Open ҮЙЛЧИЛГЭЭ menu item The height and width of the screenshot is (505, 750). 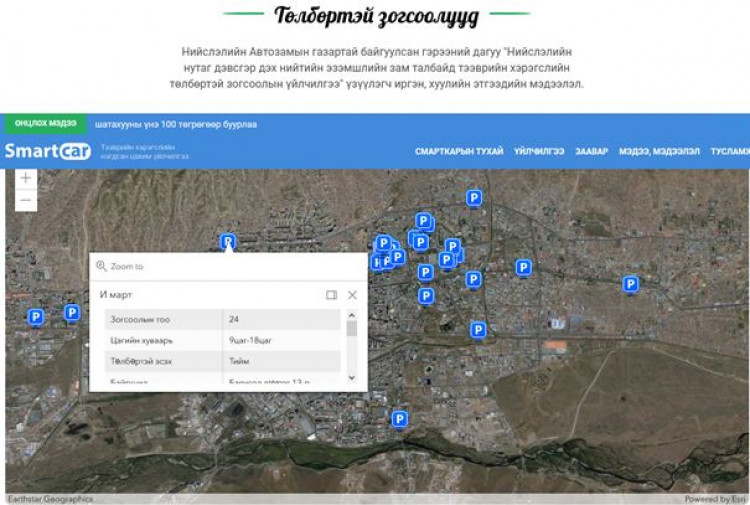tap(538, 151)
